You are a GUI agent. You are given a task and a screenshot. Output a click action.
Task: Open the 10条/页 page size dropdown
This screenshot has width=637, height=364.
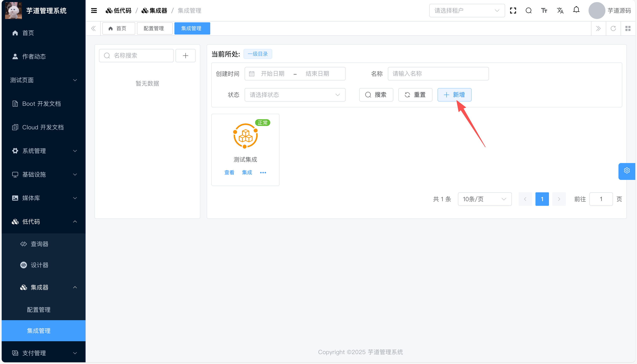[x=484, y=199]
